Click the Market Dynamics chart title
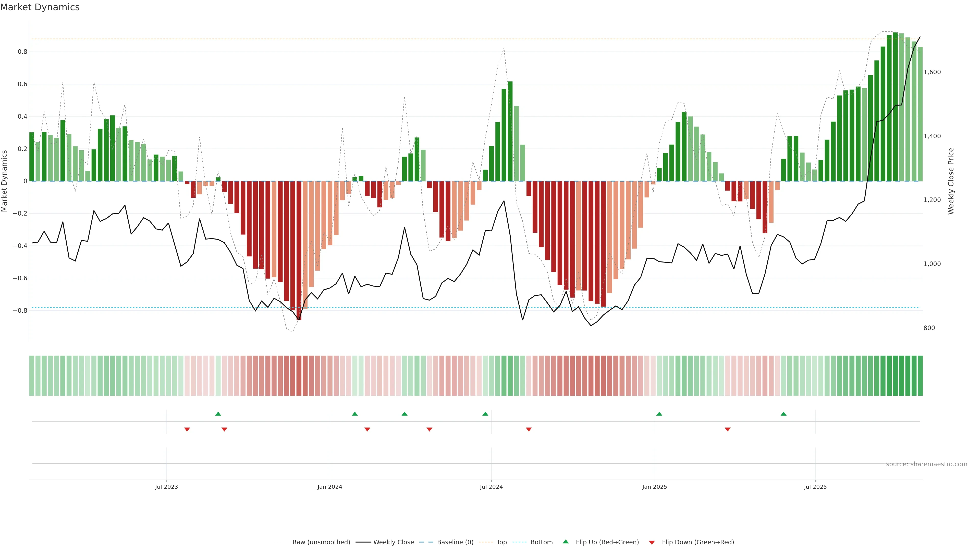 [40, 7]
